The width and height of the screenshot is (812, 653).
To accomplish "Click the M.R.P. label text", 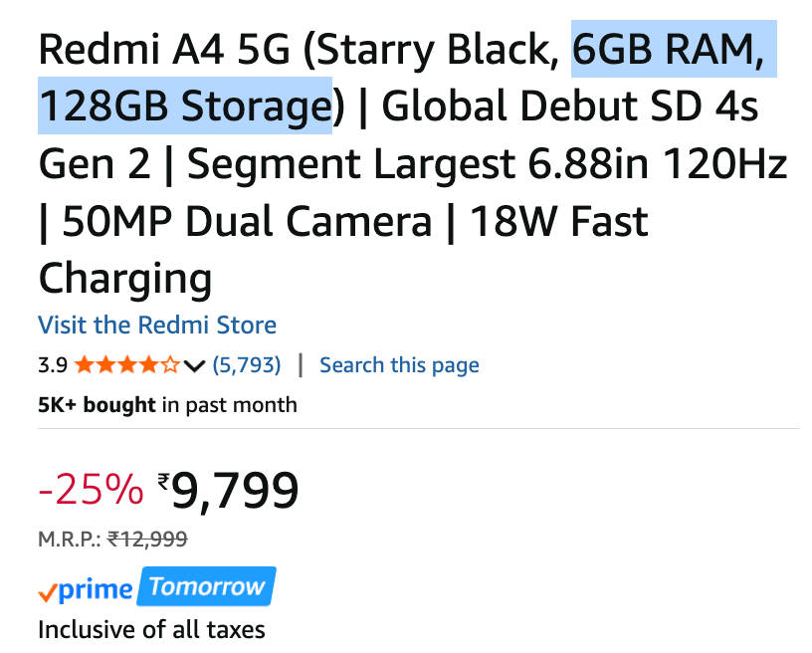I will [70, 540].
